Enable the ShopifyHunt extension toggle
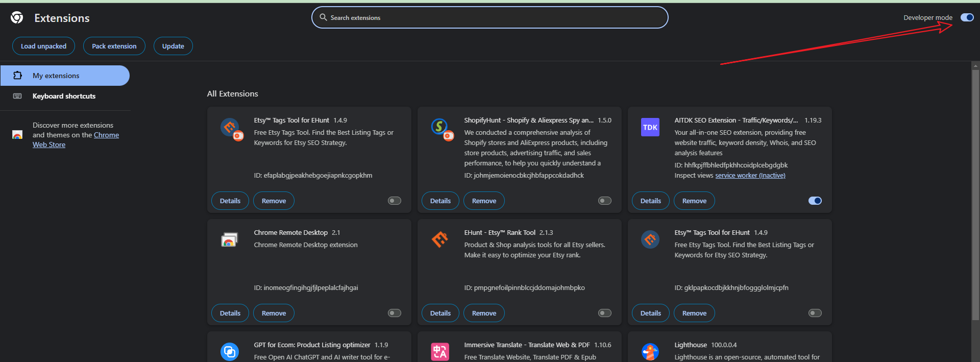Viewport: 980px width, 362px height. (605, 201)
